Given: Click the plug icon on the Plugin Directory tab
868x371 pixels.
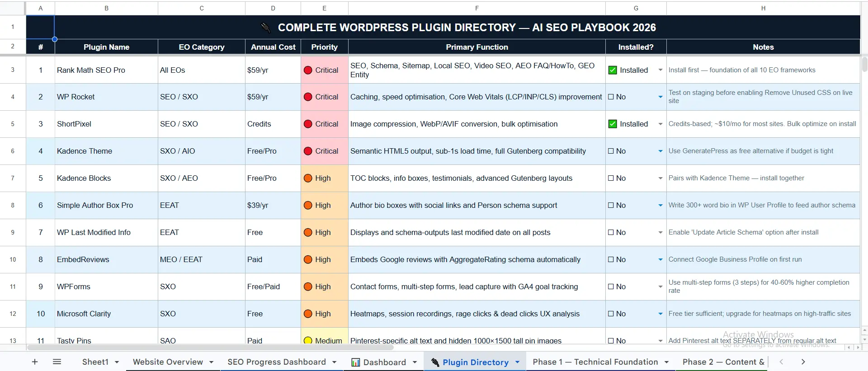Looking at the screenshot, I should (x=435, y=362).
